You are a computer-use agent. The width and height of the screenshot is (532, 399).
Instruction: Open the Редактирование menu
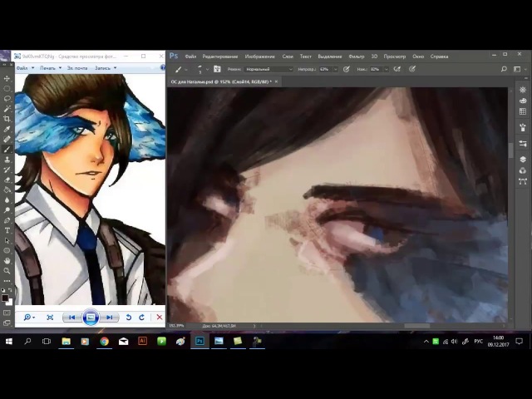[x=219, y=57]
